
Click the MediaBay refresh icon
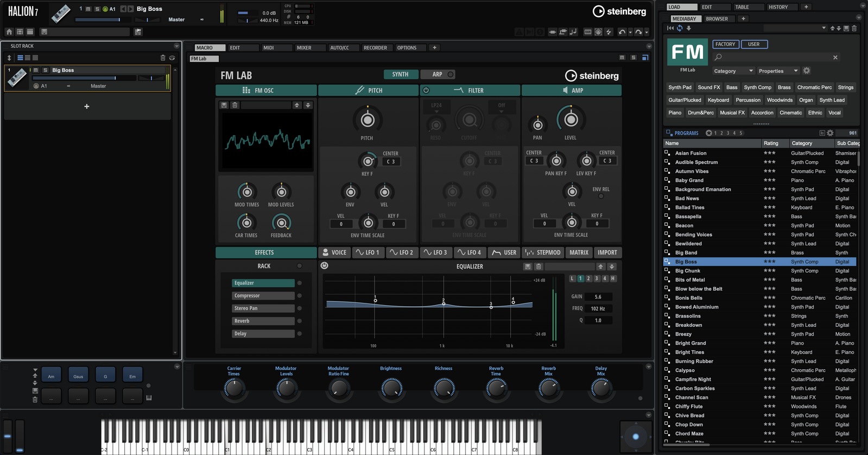tap(680, 28)
